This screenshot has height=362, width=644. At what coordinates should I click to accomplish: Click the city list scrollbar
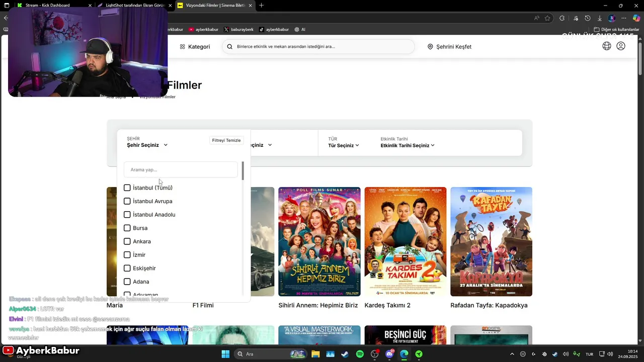(x=243, y=171)
